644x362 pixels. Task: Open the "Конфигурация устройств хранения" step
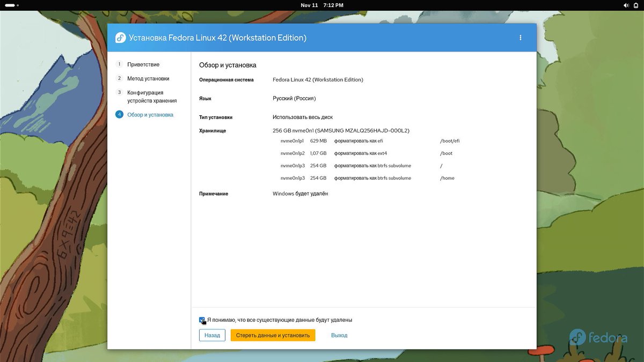click(152, 97)
